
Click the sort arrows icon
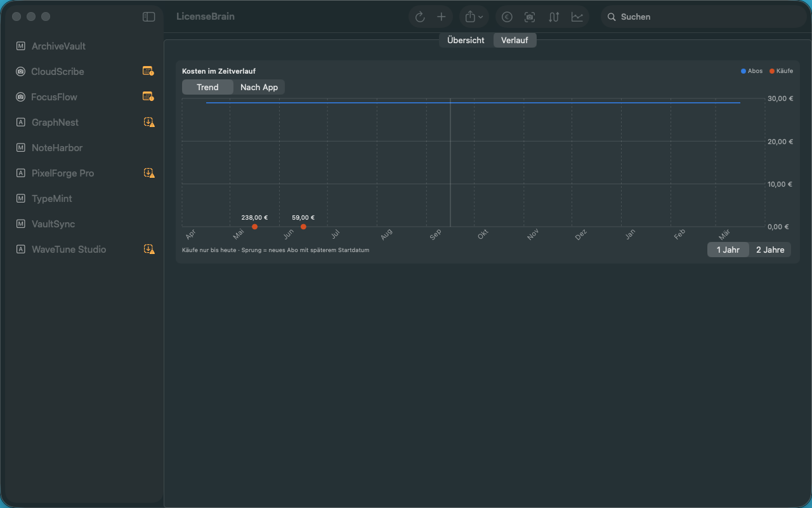554,17
